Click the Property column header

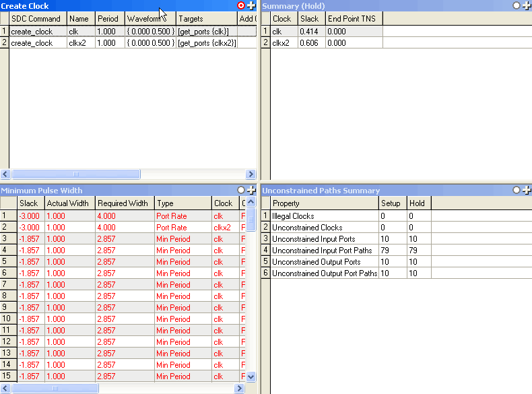pyautogui.click(x=324, y=203)
